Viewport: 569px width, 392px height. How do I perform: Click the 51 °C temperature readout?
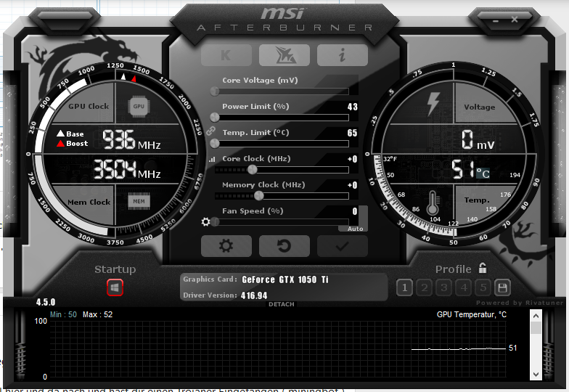470,170
